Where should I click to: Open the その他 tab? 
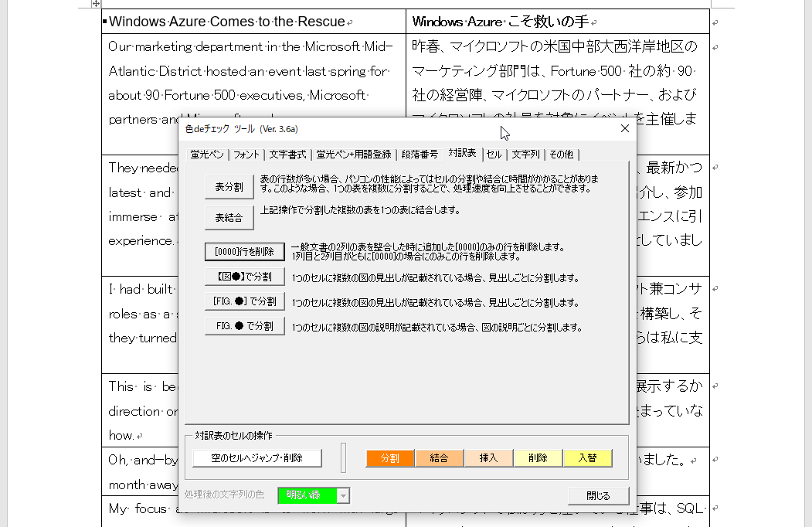point(562,155)
